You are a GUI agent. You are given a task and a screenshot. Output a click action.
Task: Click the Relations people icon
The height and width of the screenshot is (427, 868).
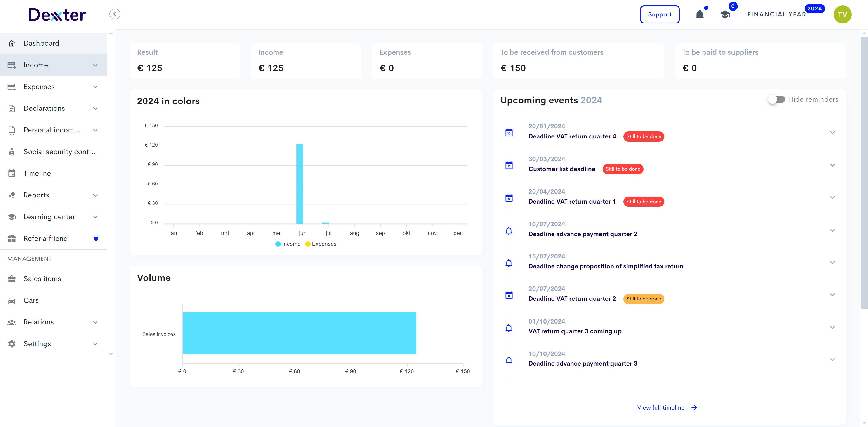point(12,322)
